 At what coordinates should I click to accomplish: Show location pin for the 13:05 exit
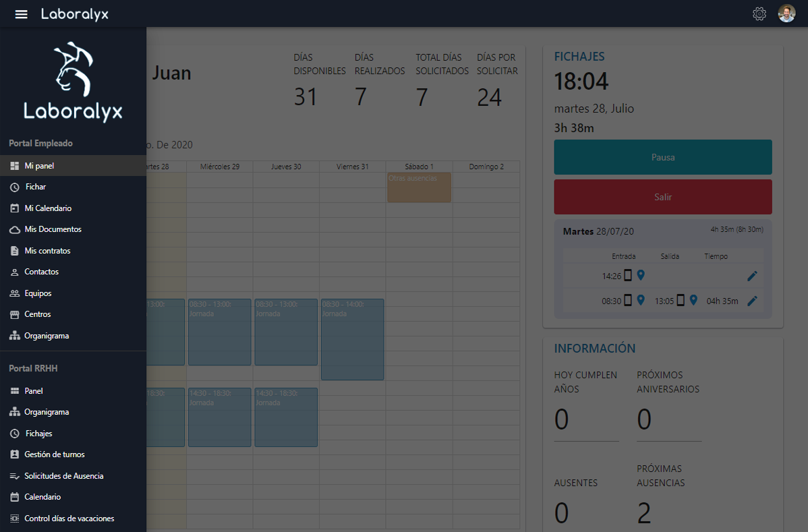coord(693,300)
